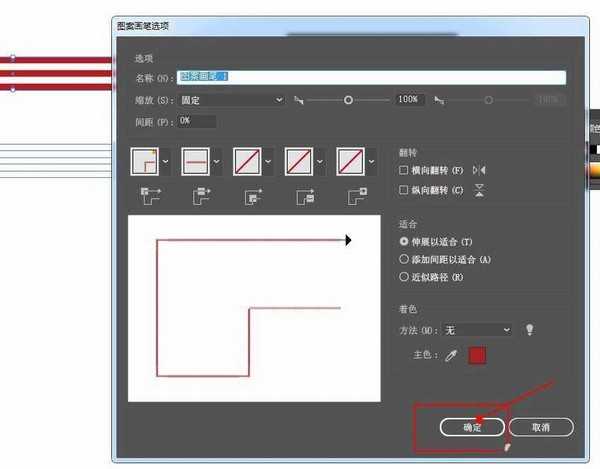Click the side tile thumbnail
This screenshot has width=600, height=469.
(197, 161)
